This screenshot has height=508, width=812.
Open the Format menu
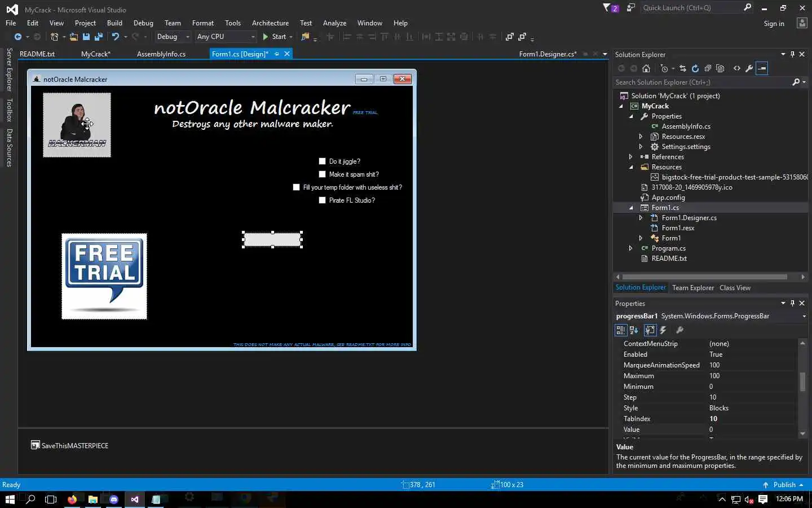(x=203, y=23)
